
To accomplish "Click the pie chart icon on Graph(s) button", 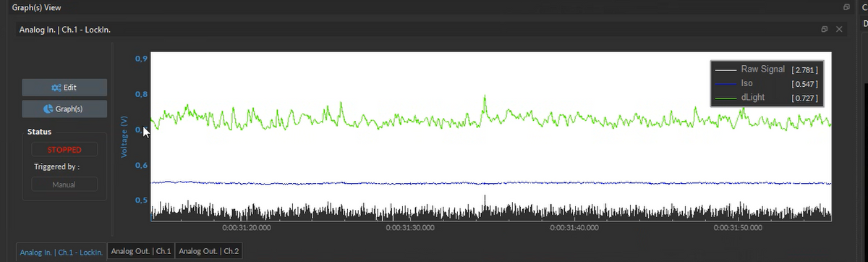I will 48,109.
